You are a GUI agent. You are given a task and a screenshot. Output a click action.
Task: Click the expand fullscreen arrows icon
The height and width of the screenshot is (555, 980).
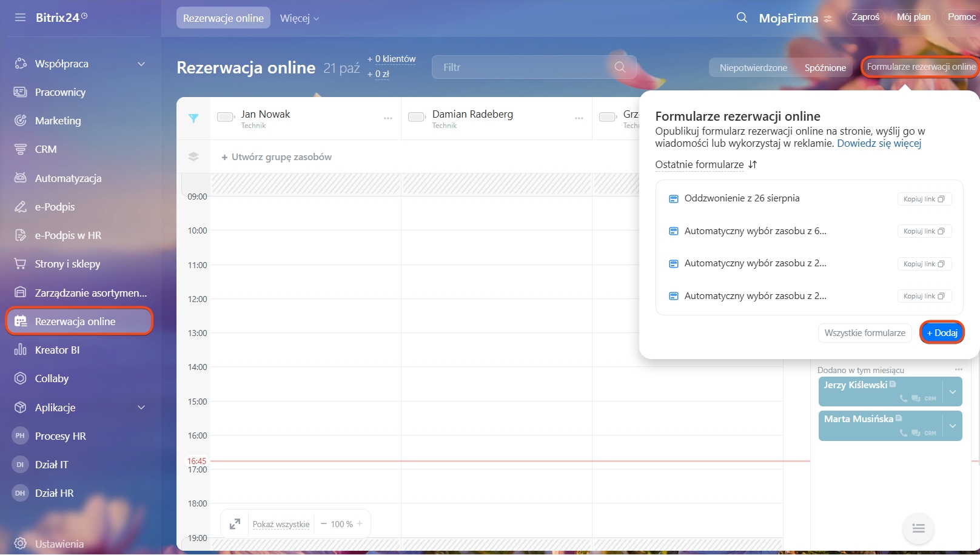tap(235, 524)
